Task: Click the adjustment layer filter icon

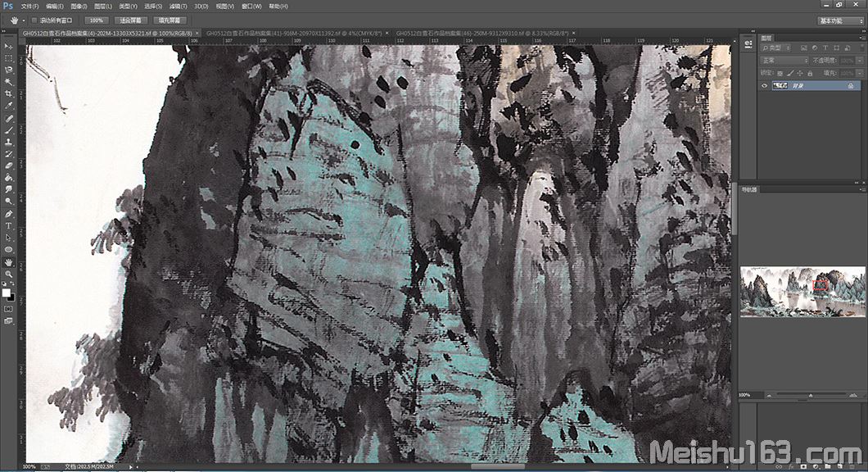Action: pos(814,48)
